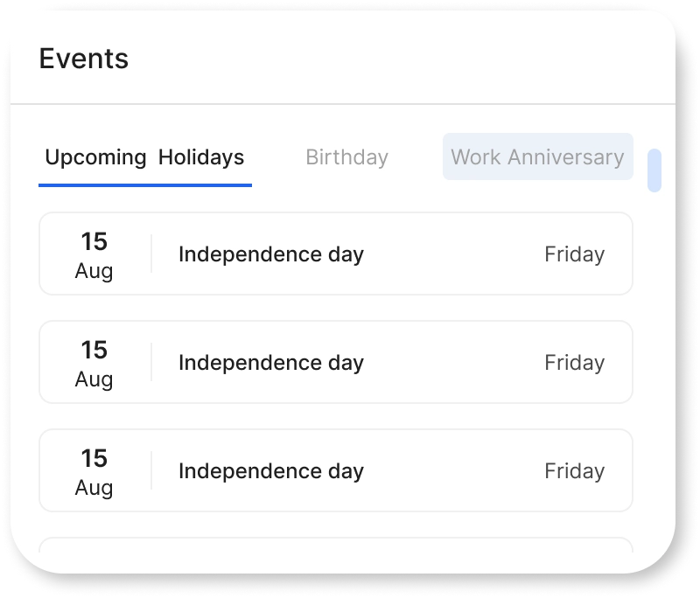The image size is (700, 598).
Task: Click the third Independence day entry
Action: coord(336,470)
